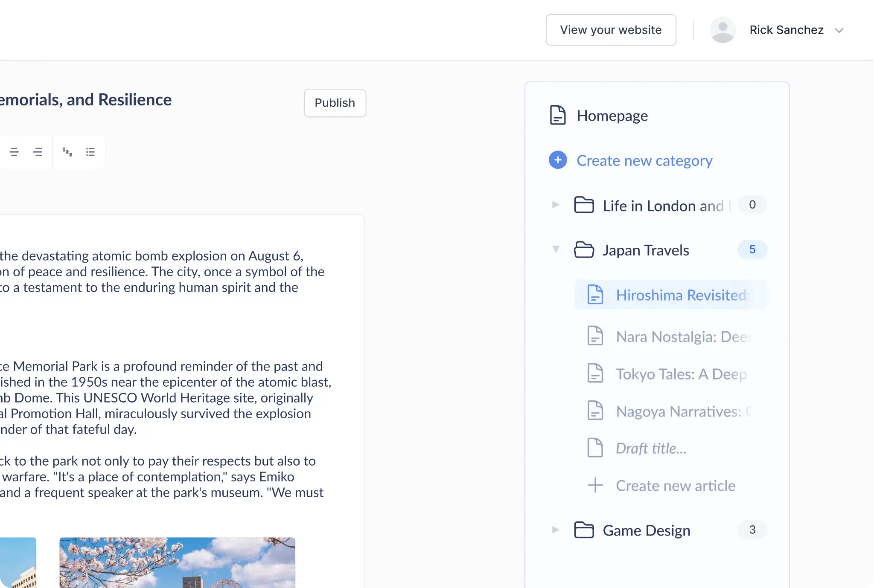Click the center align text icon
The height and width of the screenshot is (588, 874).
point(14,152)
